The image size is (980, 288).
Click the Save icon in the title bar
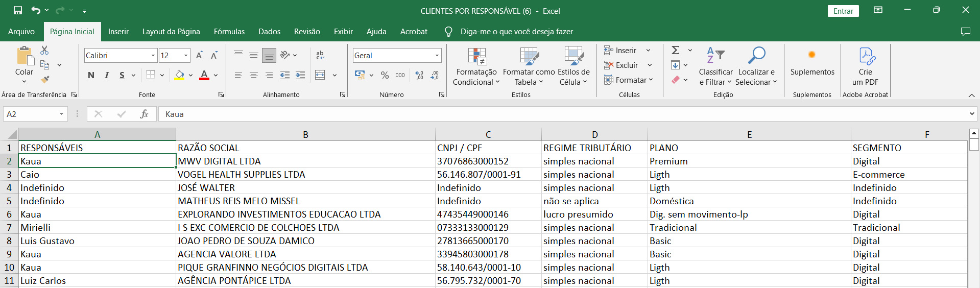point(18,10)
